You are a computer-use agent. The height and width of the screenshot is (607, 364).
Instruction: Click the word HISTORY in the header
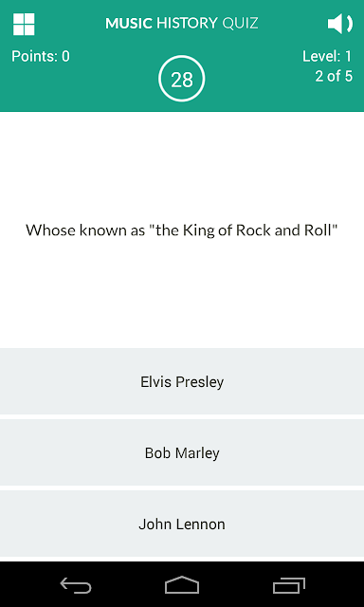pos(187,24)
